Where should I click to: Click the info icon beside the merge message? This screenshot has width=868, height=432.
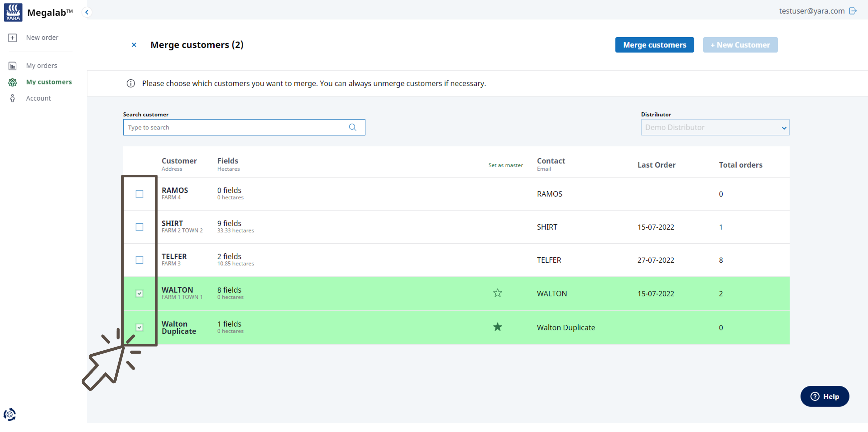click(x=131, y=84)
